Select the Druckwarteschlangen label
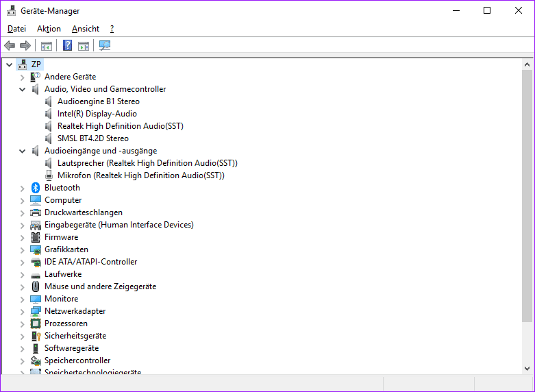 [84, 212]
